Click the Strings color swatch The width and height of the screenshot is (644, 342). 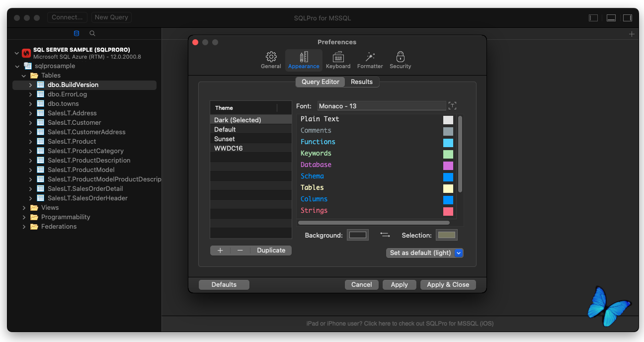(448, 211)
